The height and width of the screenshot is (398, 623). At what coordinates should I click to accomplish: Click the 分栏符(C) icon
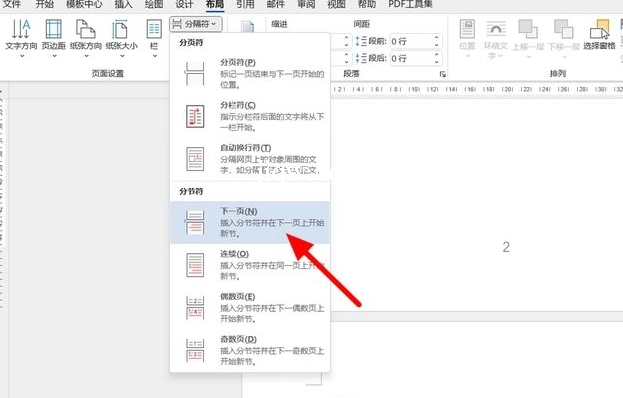tap(195, 116)
